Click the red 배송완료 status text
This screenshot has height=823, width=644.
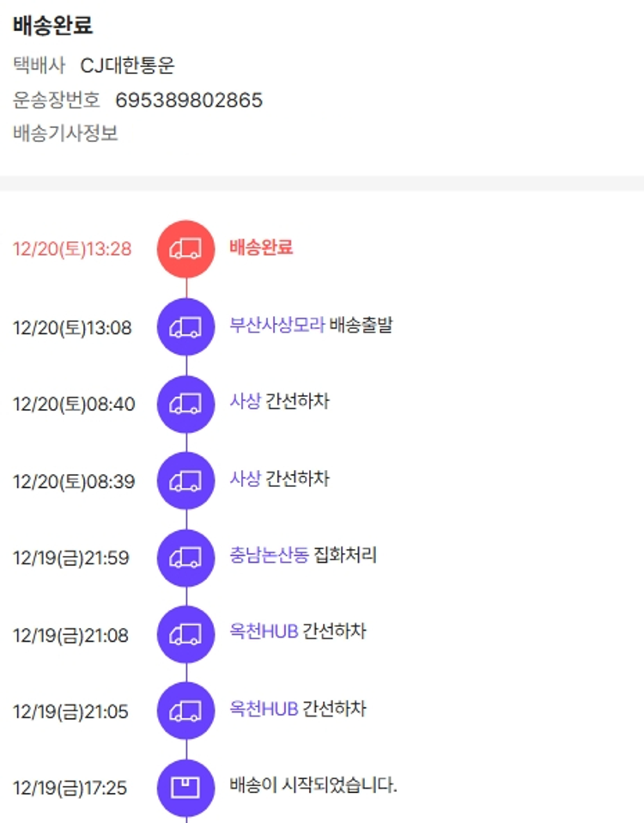[261, 248]
